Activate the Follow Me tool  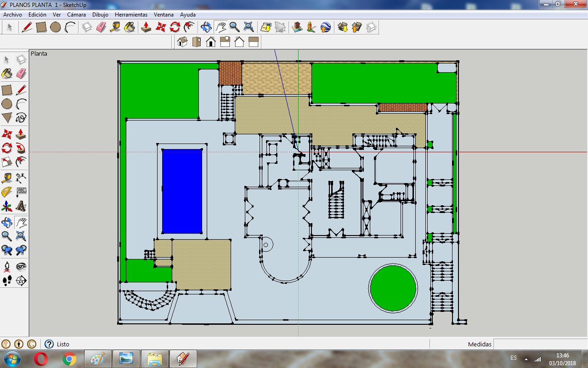tap(21, 148)
